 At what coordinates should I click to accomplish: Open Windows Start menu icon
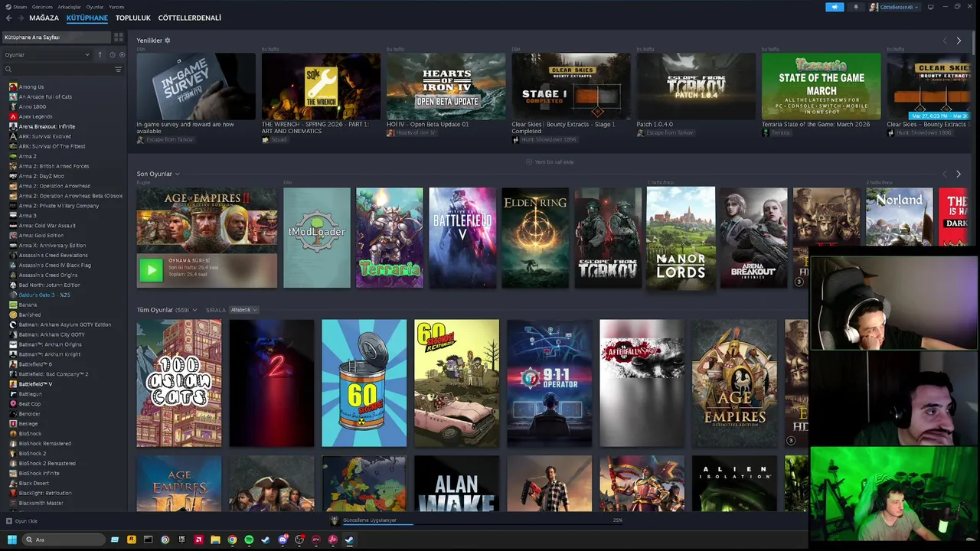pyautogui.click(x=12, y=540)
